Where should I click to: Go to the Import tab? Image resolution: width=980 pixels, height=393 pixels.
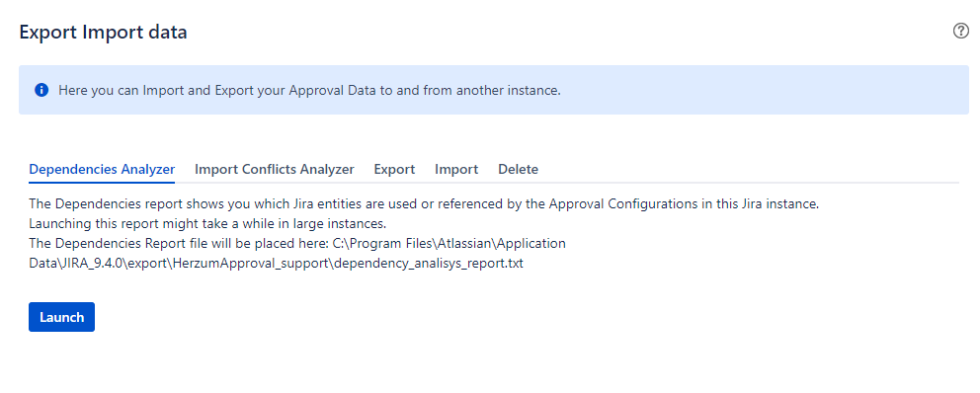click(456, 169)
